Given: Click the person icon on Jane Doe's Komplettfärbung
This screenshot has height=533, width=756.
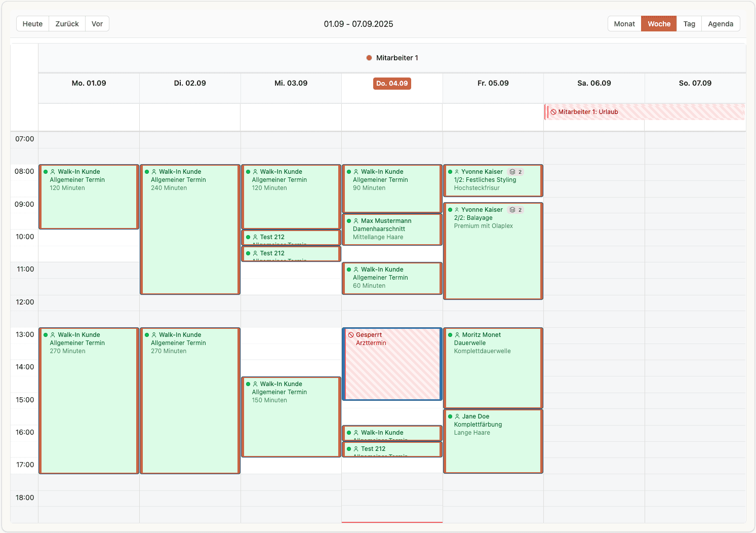Looking at the screenshot, I should (458, 416).
